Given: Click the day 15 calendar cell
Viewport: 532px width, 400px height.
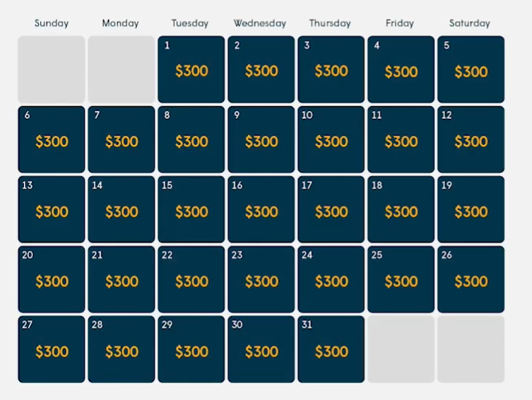Looking at the screenshot, I should point(191,209).
